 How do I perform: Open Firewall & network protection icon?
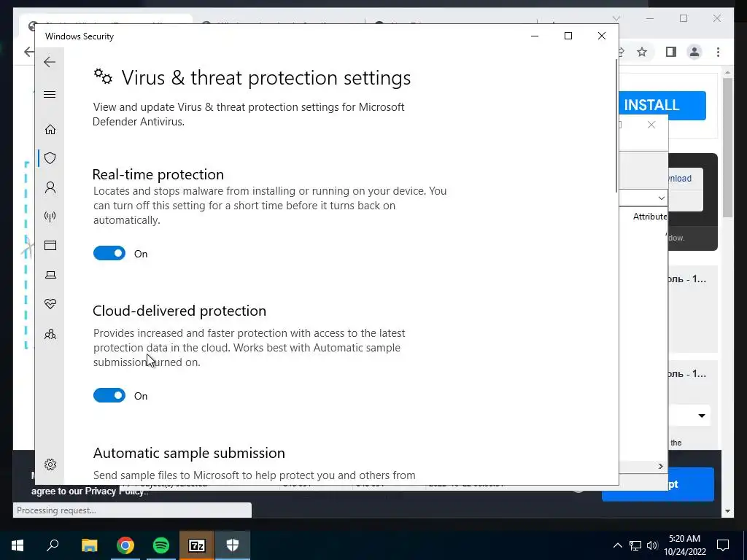[x=50, y=217]
